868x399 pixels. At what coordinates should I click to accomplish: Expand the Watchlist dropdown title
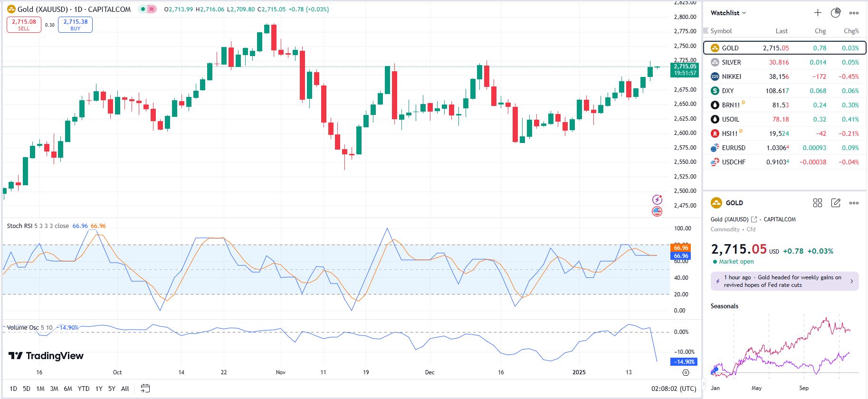(x=728, y=13)
